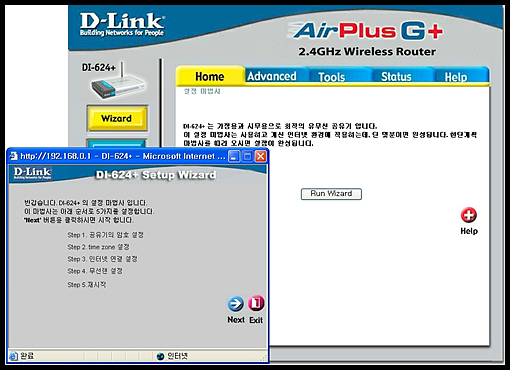Click the pink Exit icon in wizard
Viewport: 510px width, 370px height.
pos(256,303)
